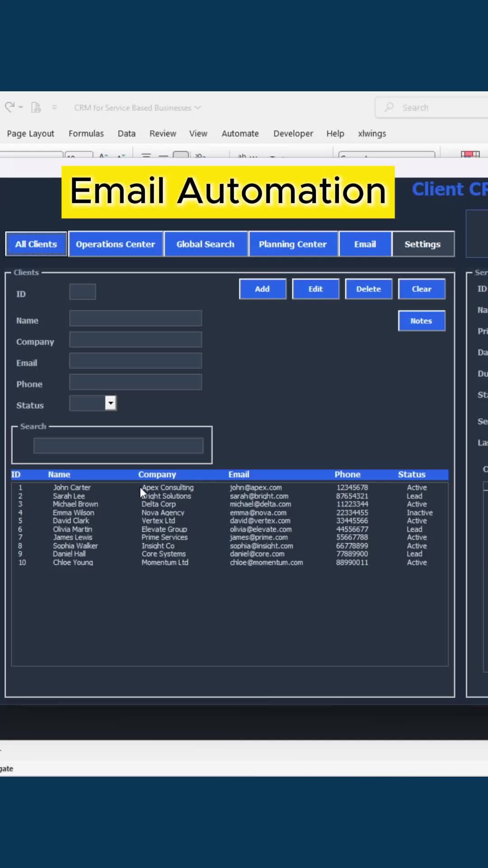The image size is (488, 868).
Task: Open the Email section button
Action: pyautogui.click(x=365, y=244)
